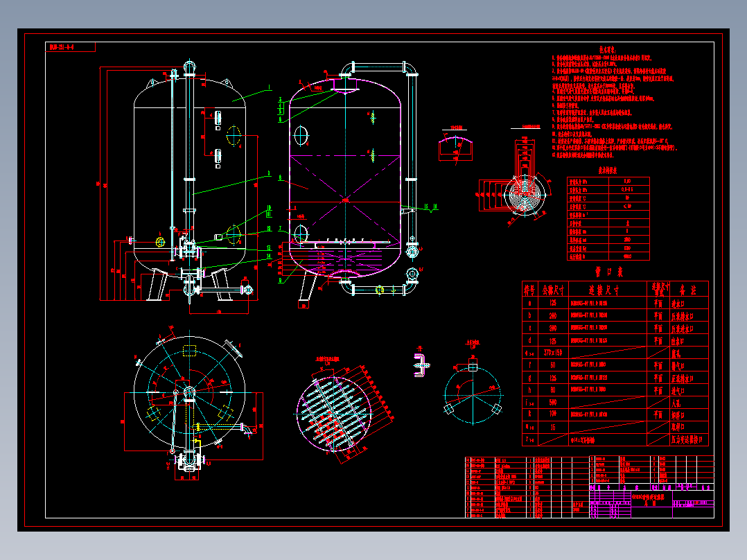Image resolution: width=747 pixels, height=560 pixels.
Task: Click the red technical requirements text block
Action: pyautogui.click(x=614, y=103)
